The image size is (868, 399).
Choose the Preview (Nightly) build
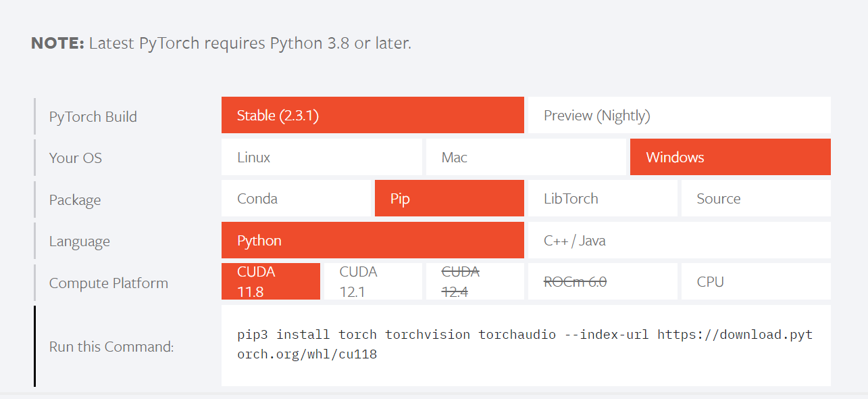(679, 115)
